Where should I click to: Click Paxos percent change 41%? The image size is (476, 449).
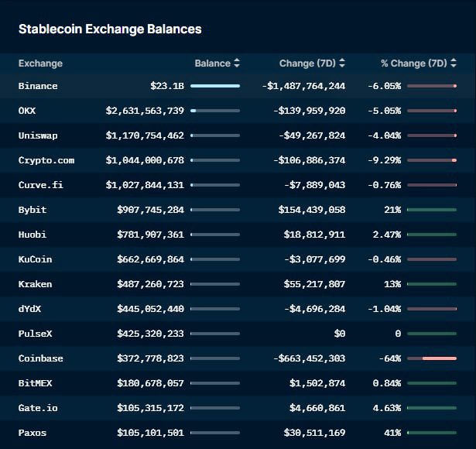point(392,433)
